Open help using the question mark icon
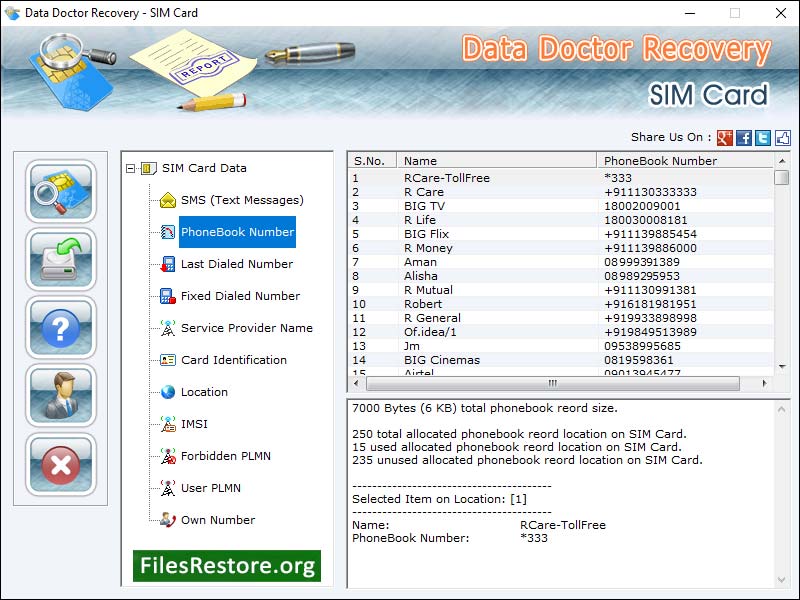Image resolution: width=800 pixels, height=600 pixels. coord(60,330)
